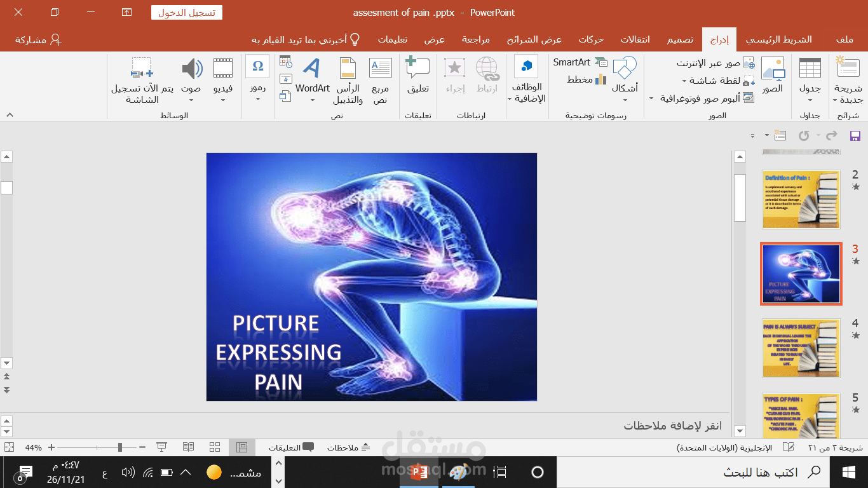This screenshot has height=488, width=868.
Task: Add a تعليق comment
Action: point(417,76)
